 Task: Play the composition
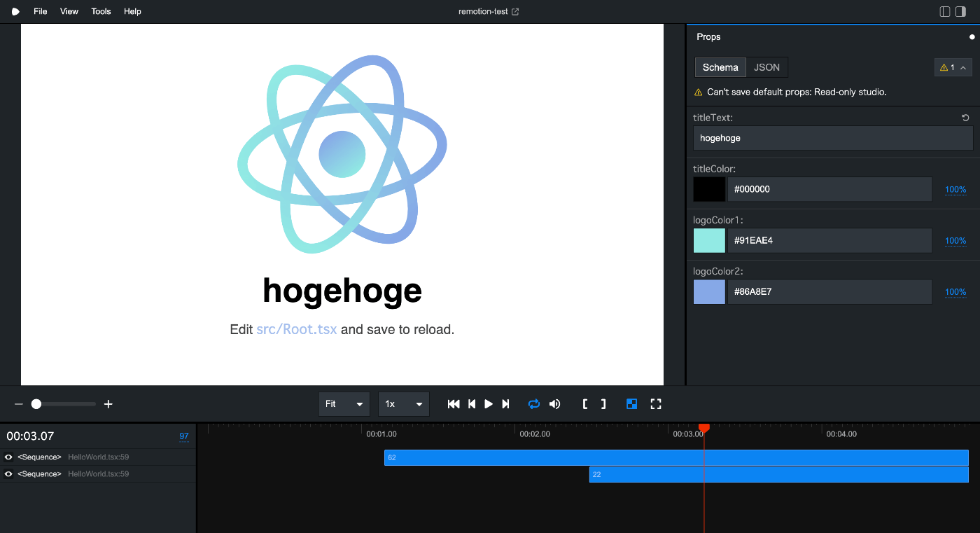(x=489, y=404)
